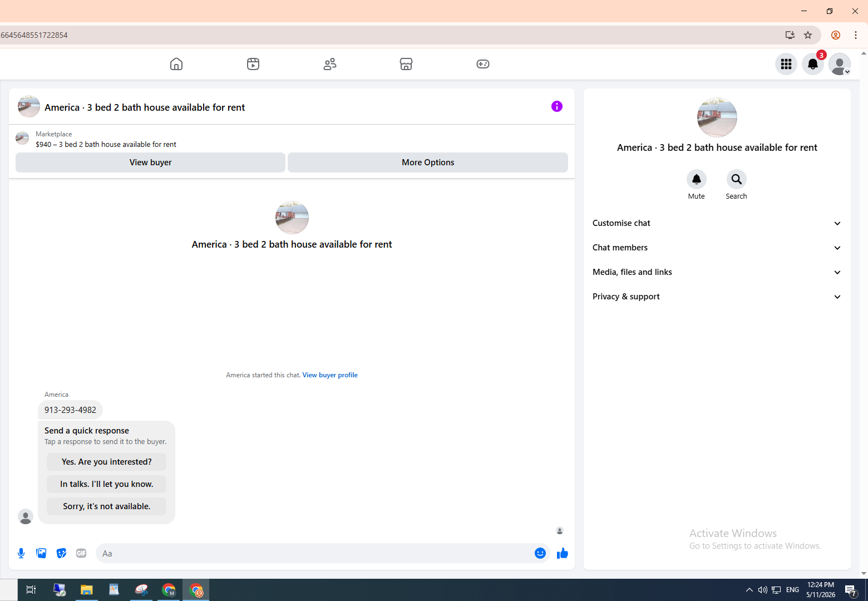Open the Chrome three-dot menu

coord(856,35)
